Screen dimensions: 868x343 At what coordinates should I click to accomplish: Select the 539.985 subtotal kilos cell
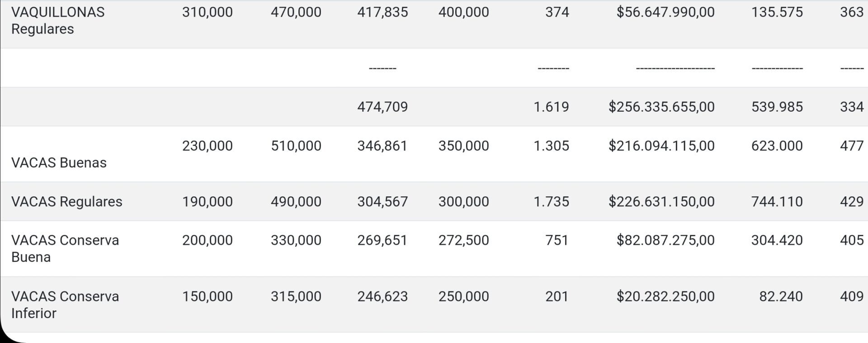[777, 107]
